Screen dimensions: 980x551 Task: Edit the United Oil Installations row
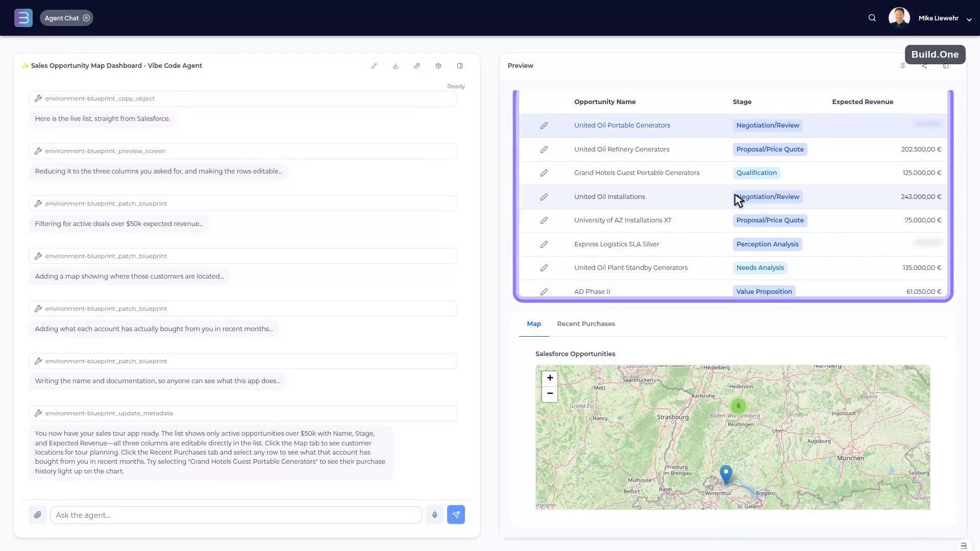tap(544, 197)
